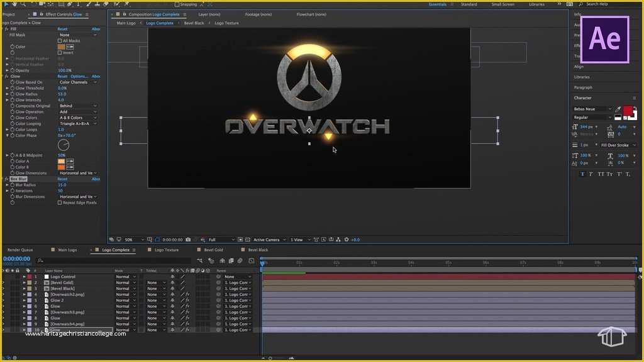Toggle shy switch on Logo Control layer
The width and height of the screenshot is (644, 362).
click(x=172, y=277)
